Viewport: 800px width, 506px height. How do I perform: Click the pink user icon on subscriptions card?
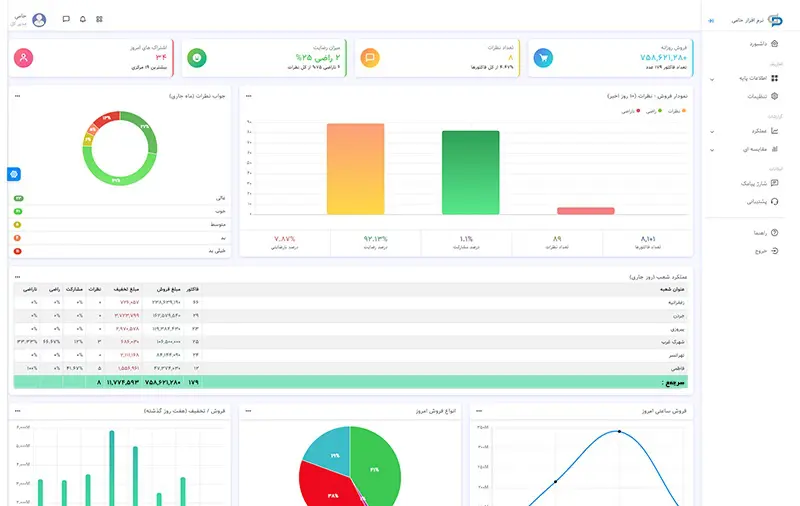(x=23, y=58)
